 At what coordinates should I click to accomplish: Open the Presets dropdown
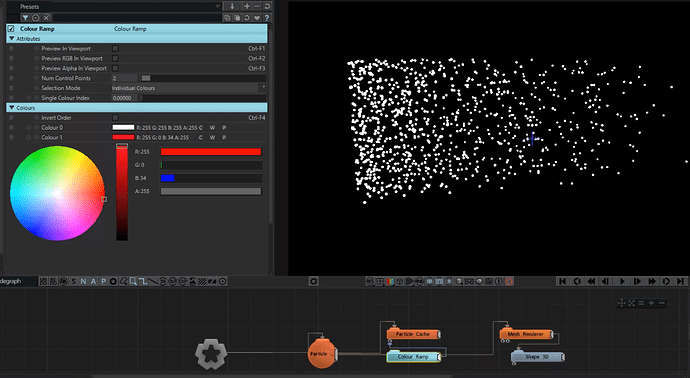(x=119, y=6)
